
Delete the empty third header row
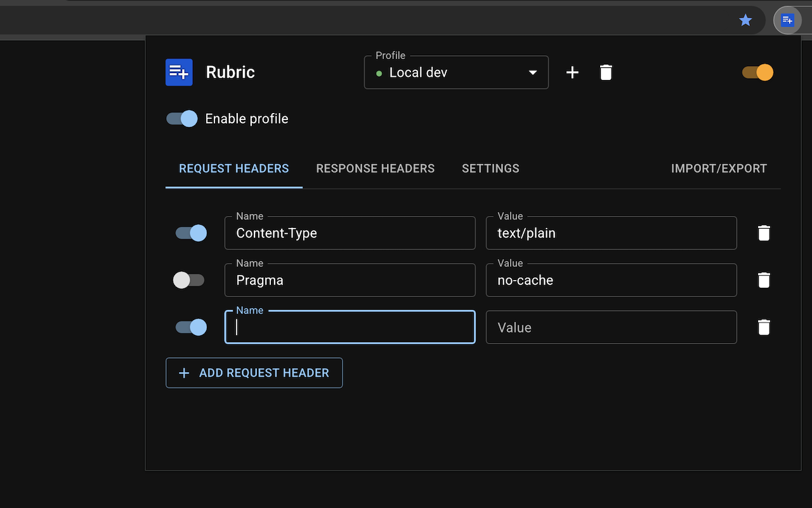(764, 327)
